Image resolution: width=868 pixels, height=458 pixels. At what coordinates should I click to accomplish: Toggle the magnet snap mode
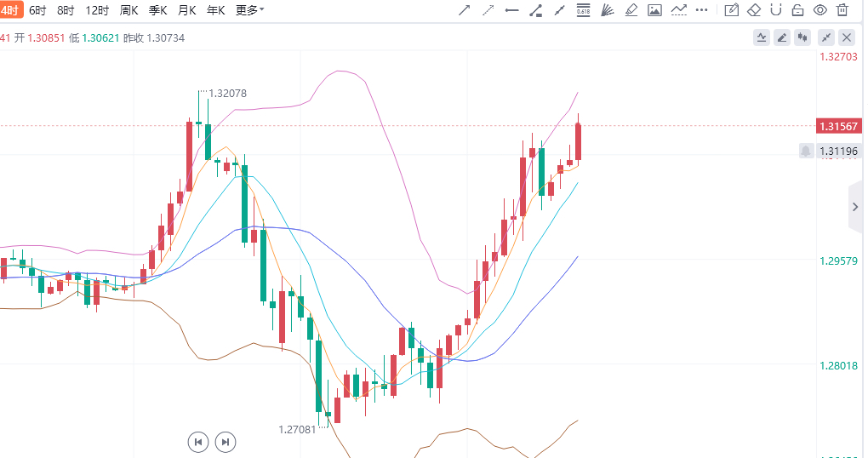(776, 10)
